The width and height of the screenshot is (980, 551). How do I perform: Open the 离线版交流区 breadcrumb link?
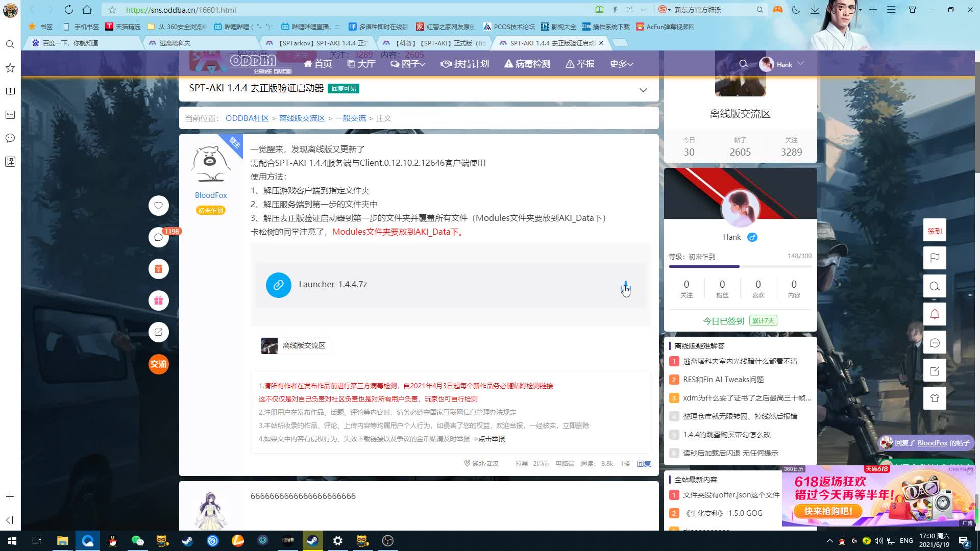pyautogui.click(x=302, y=118)
